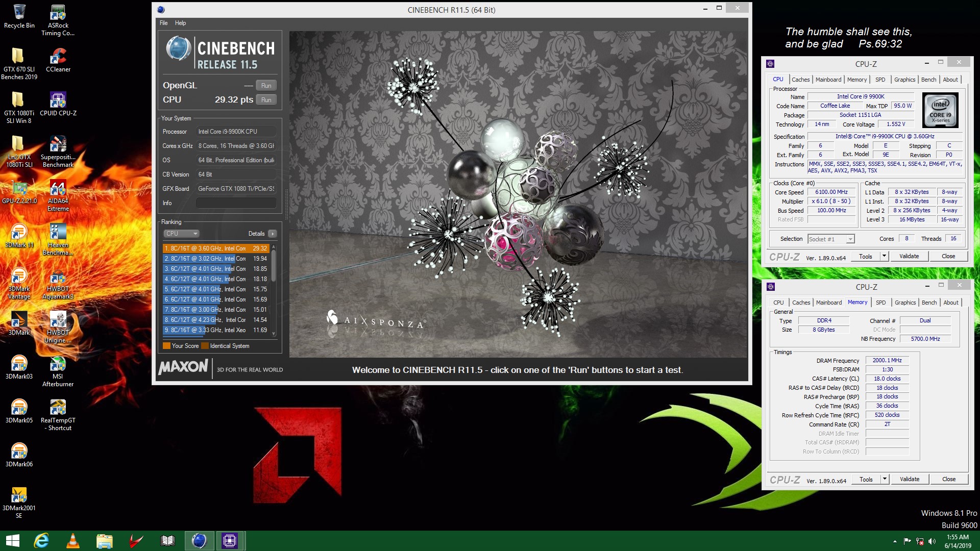This screenshot has height=551, width=980.
Task: Open GPU-Z.2.21.0 desktop icon
Action: coord(19,192)
